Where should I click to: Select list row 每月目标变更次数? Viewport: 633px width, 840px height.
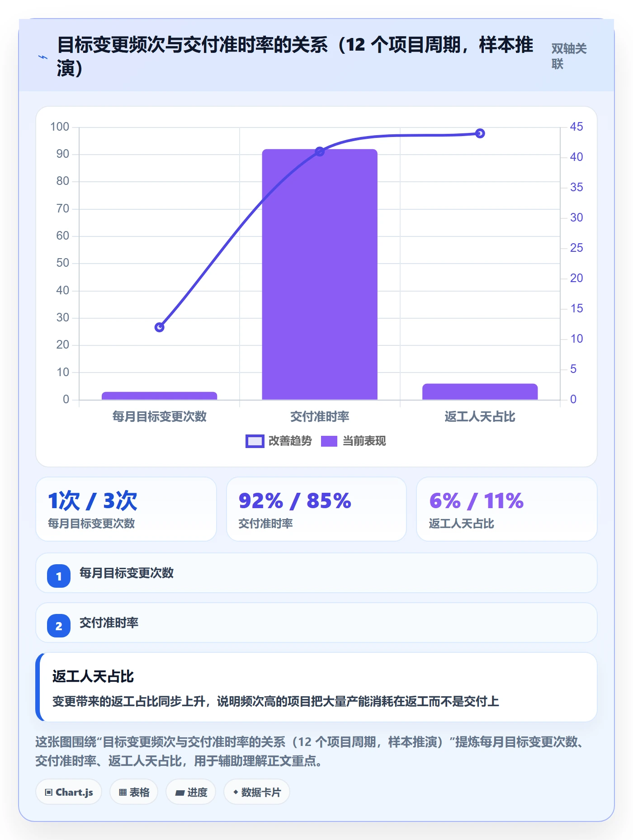(x=316, y=573)
